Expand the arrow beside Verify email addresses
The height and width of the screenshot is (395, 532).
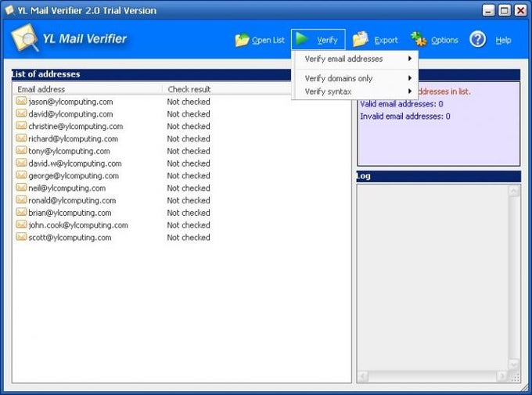410,59
